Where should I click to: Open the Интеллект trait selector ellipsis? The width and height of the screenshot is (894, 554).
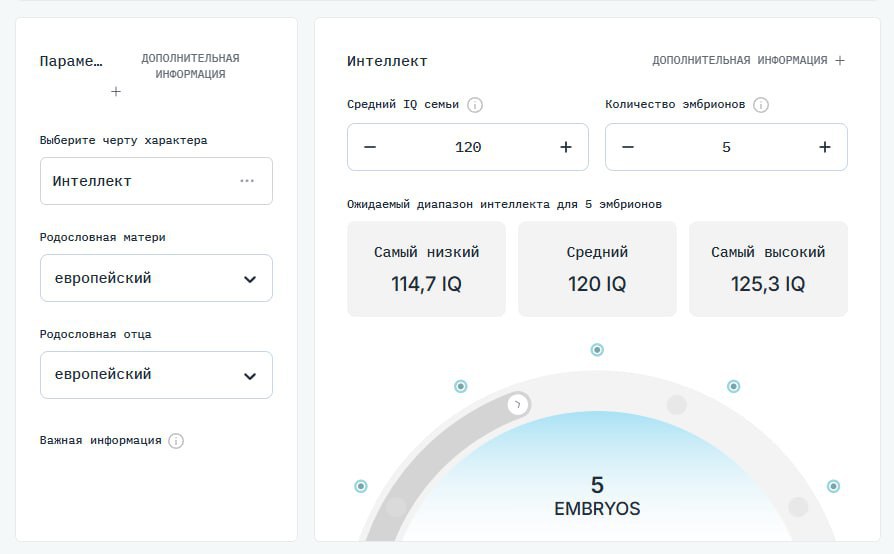(x=247, y=181)
